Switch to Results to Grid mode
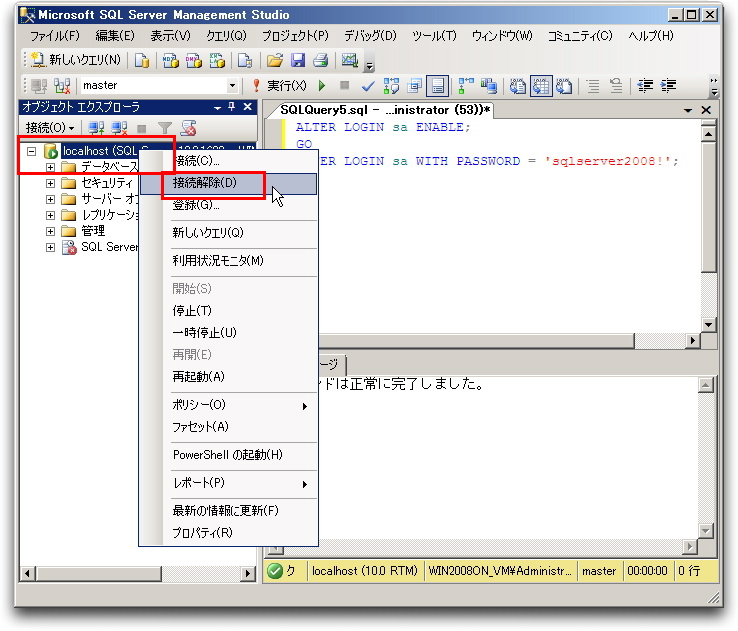The width and height of the screenshot is (738, 631). pos(540,86)
